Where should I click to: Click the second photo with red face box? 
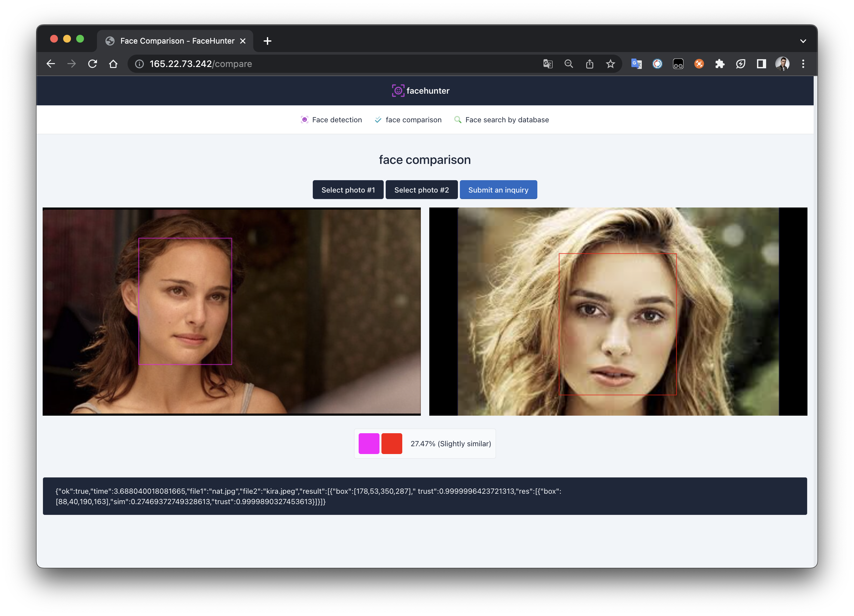(x=618, y=312)
